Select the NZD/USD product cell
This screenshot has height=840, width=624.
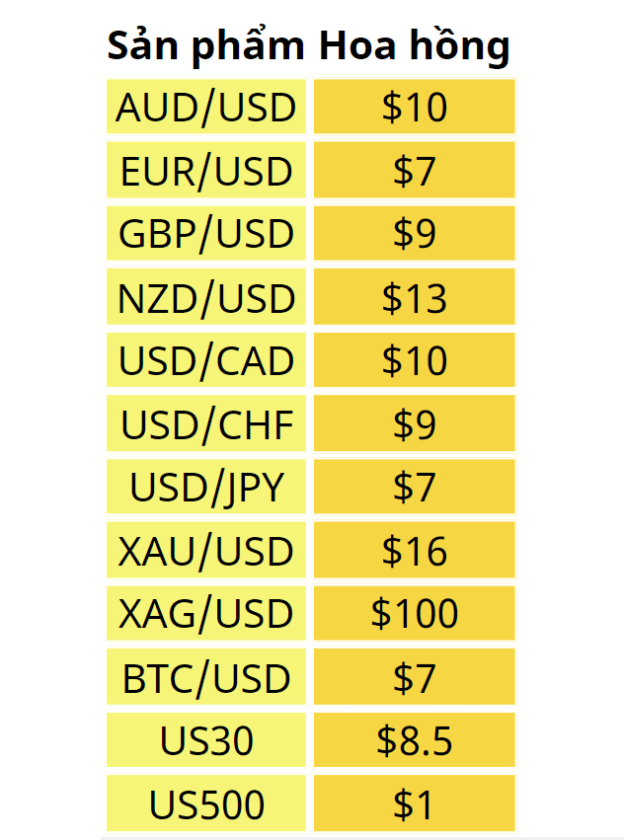[x=206, y=298]
